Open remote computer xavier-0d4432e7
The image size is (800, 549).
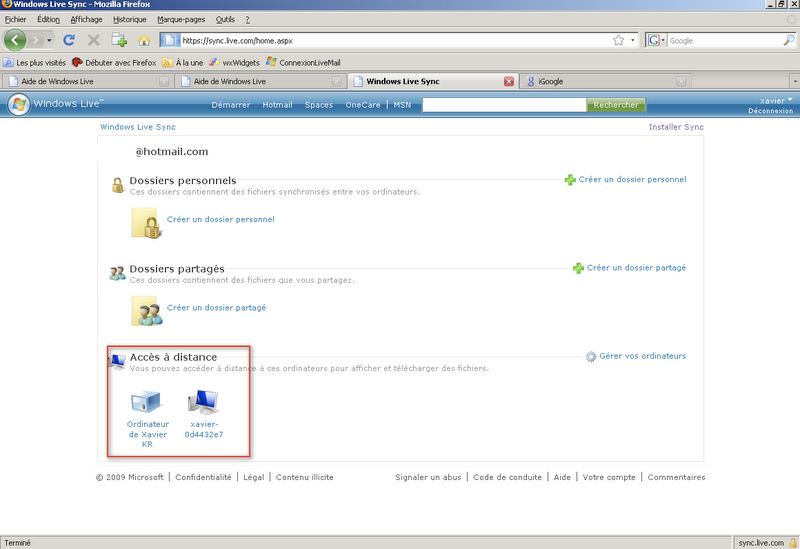[x=204, y=414]
